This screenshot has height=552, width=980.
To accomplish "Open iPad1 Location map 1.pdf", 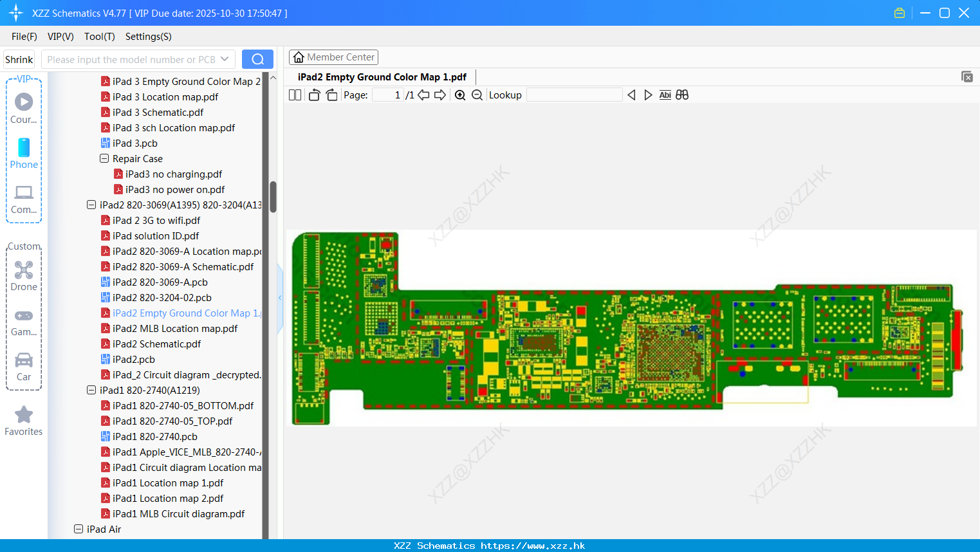I will pos(162,483).
